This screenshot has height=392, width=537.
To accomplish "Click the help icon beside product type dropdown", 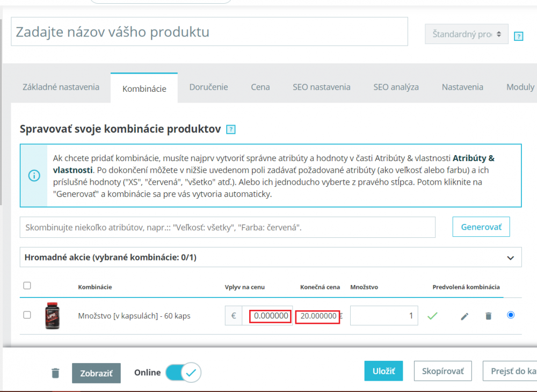I will (x=518, y=36).
